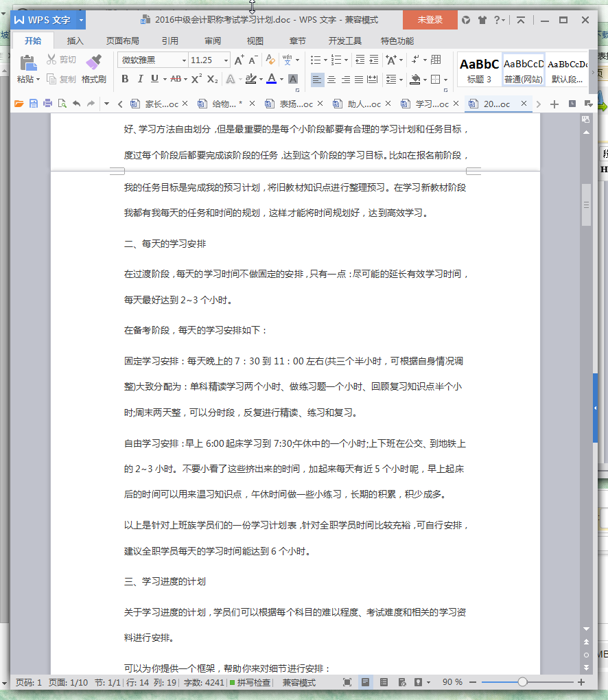Switch to 审阅 ribbon tab
The image size is (608, 700).
213,41
